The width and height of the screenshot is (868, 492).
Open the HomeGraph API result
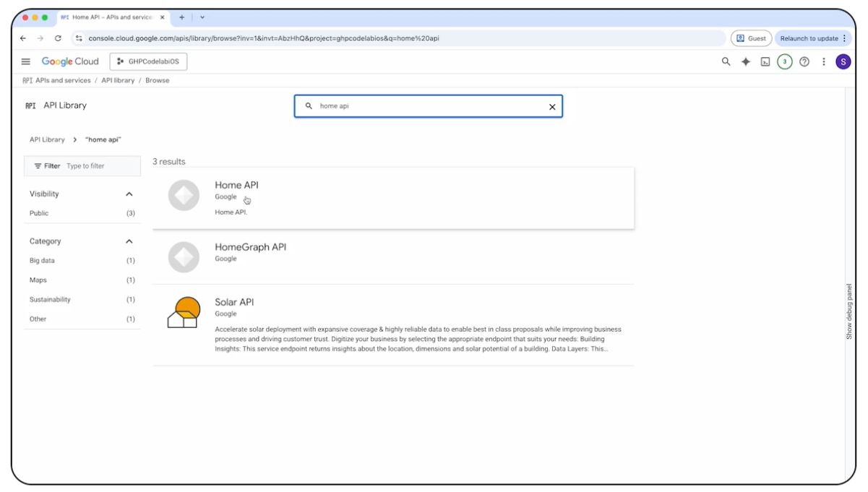(x=250, y=247)
